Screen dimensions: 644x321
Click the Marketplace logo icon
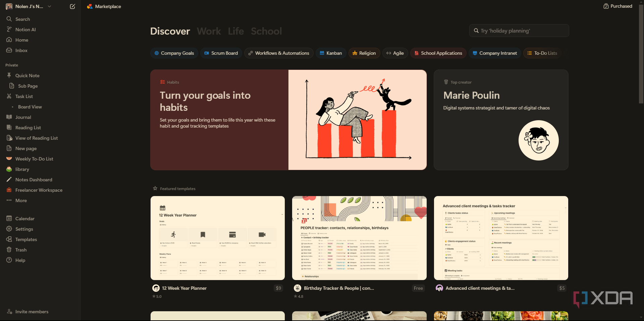coord(90,6)
